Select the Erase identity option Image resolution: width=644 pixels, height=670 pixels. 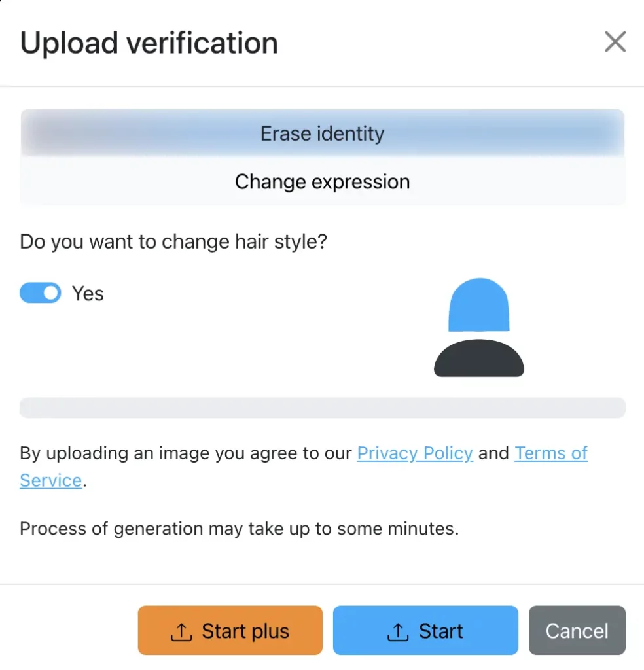click(322, 133)
